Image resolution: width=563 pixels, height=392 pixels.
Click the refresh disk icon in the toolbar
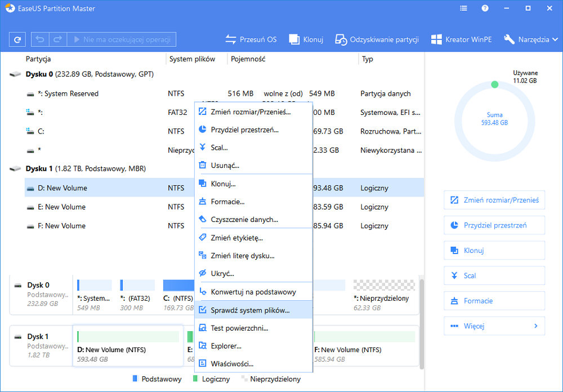point(17,39)
